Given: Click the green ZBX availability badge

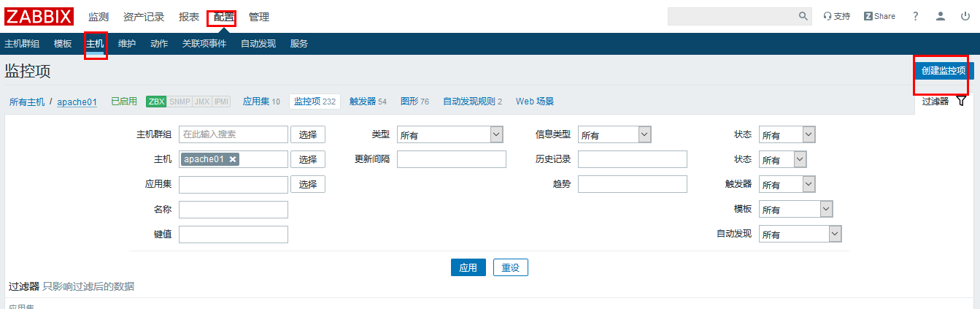Looking at the screenshot, I should tap(156, 102).
